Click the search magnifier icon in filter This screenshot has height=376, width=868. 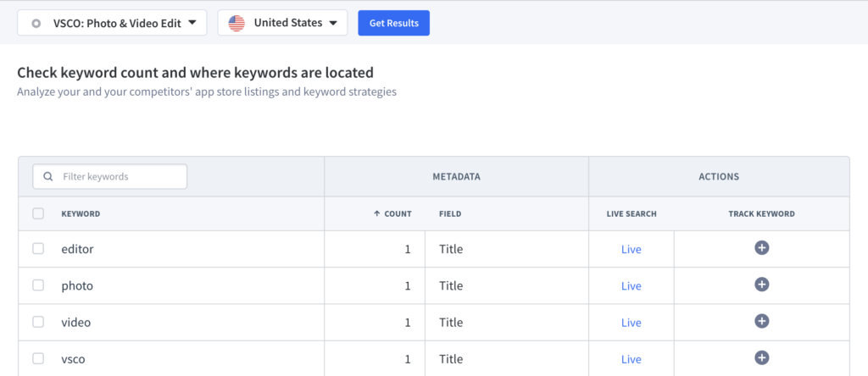(x=48, y=177)
